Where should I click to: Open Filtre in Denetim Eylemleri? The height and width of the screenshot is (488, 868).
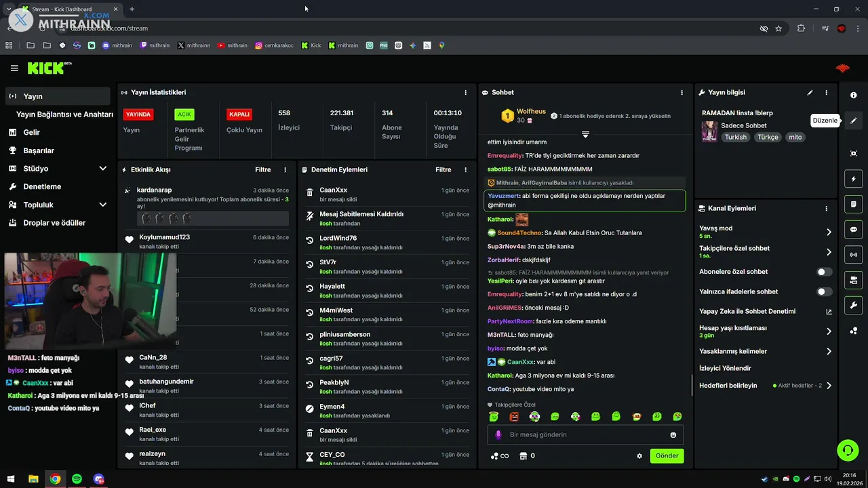pos(443,170)
